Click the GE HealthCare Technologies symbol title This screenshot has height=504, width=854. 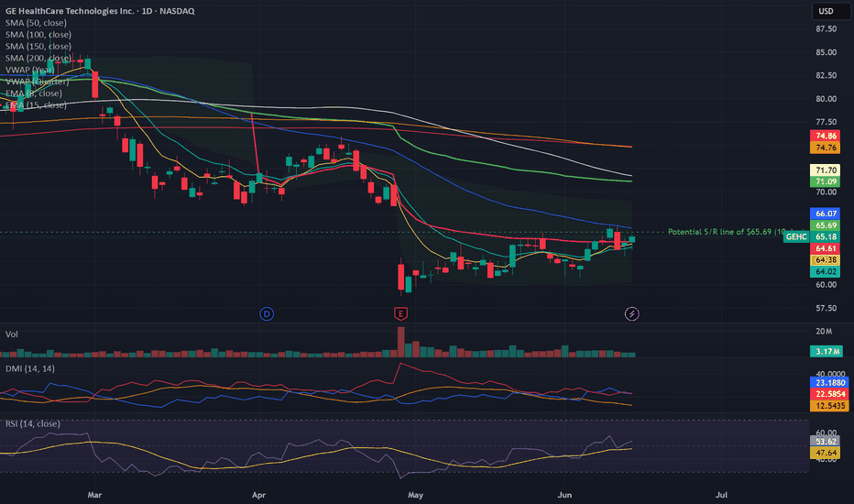(100, 11)
